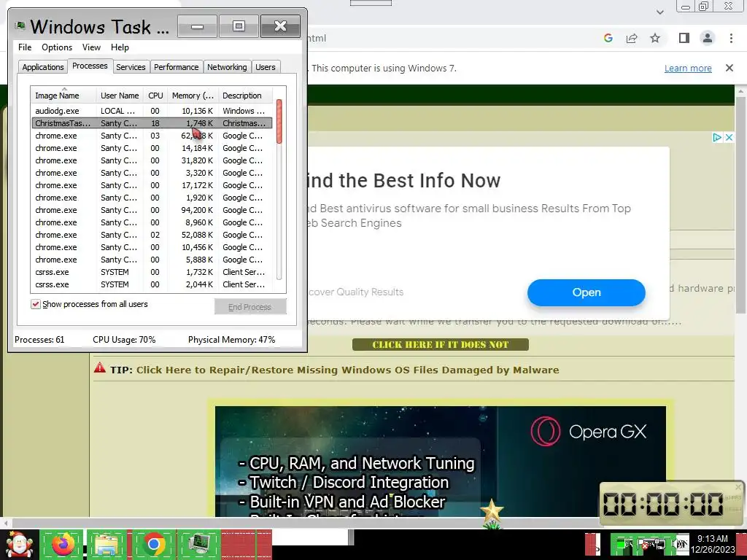Open File Explorer from the taskbar

(x=107, y=544)
